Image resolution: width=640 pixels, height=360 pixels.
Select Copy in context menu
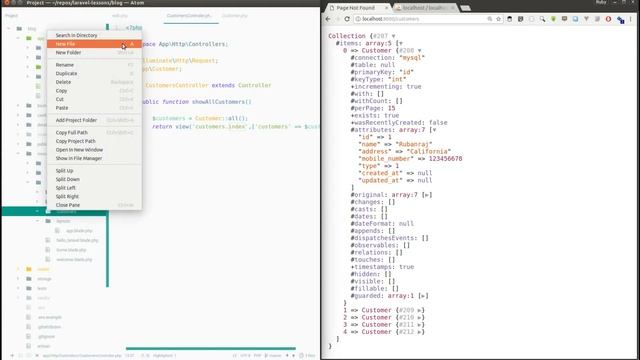[x=94, y=90]
